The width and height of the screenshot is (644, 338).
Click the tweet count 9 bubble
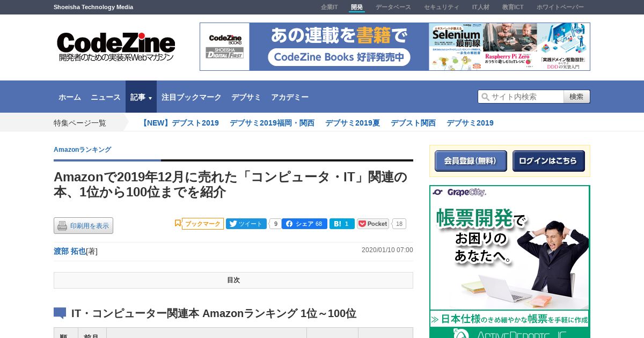(x=275, y=224)
